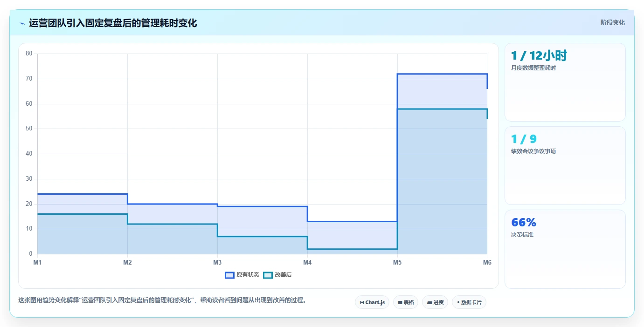Click the 决策标准 label
The image size is (644, 327).
522,235
